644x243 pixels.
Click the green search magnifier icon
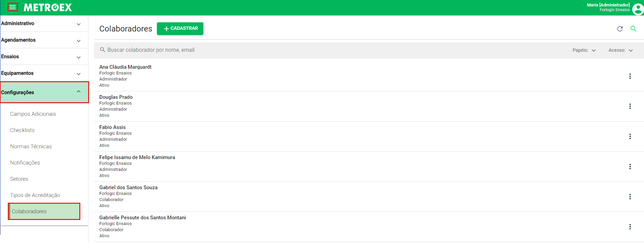[633, 29]
